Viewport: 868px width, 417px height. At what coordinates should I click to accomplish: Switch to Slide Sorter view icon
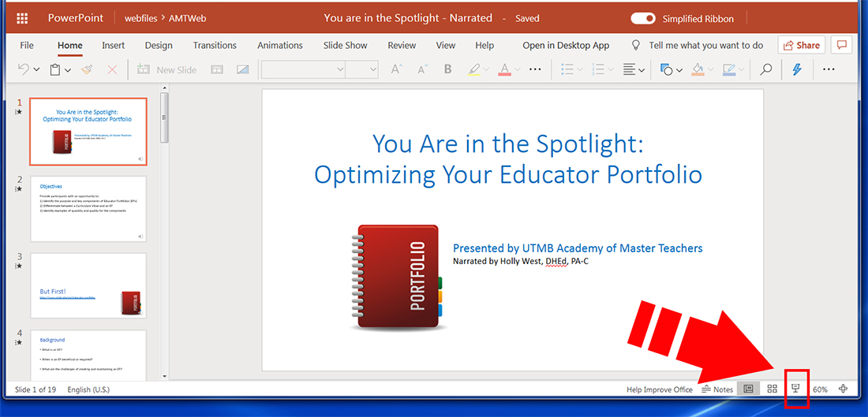(x=773, y=389)
